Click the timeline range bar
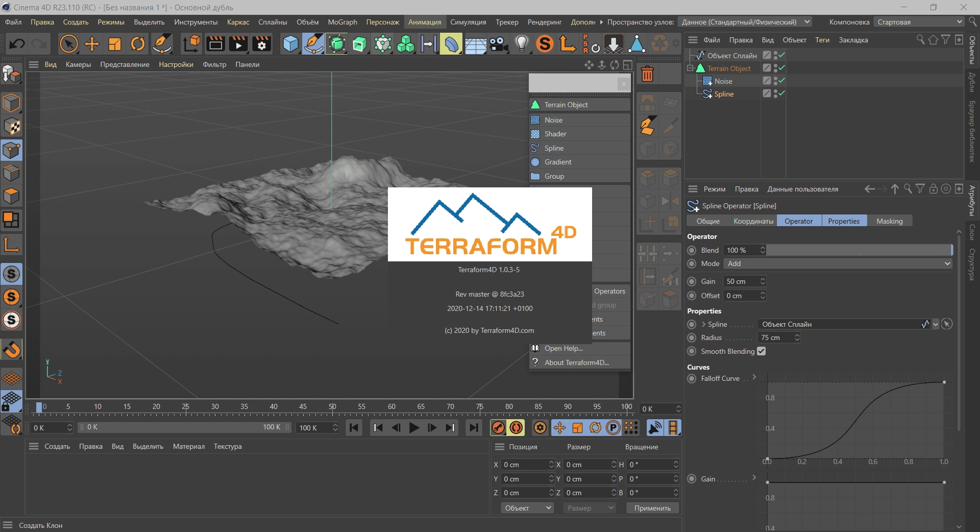The image size is (980, 532). [x=185, y=427]
